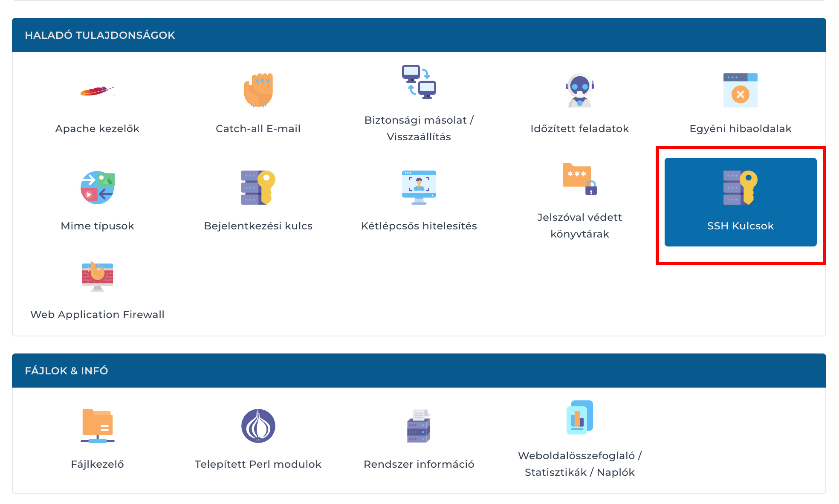
Task: Open Biztonsági másolat / Visszaállítás icon
Action: [x=419, y=82]
